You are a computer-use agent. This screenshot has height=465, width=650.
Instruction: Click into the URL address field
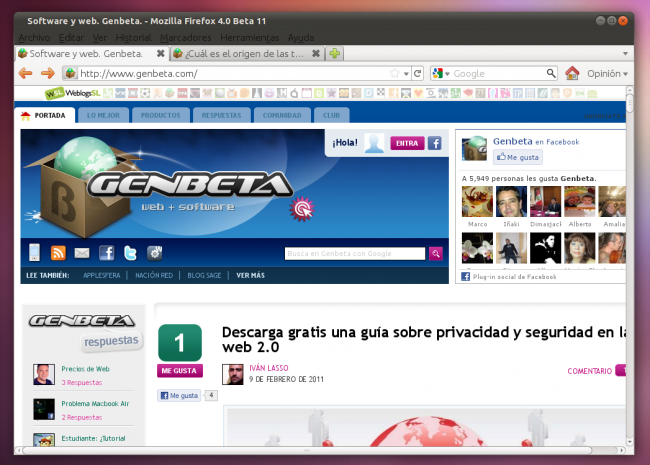[x=234, y=74]
